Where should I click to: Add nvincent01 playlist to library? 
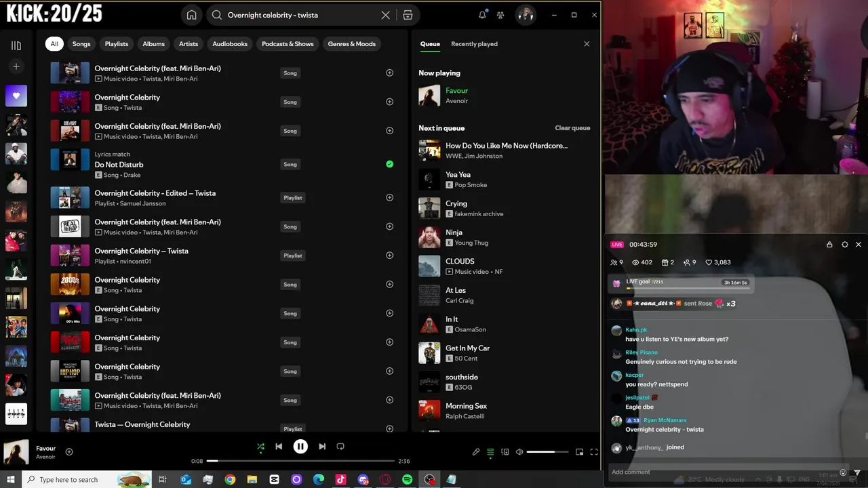(389, 256)
